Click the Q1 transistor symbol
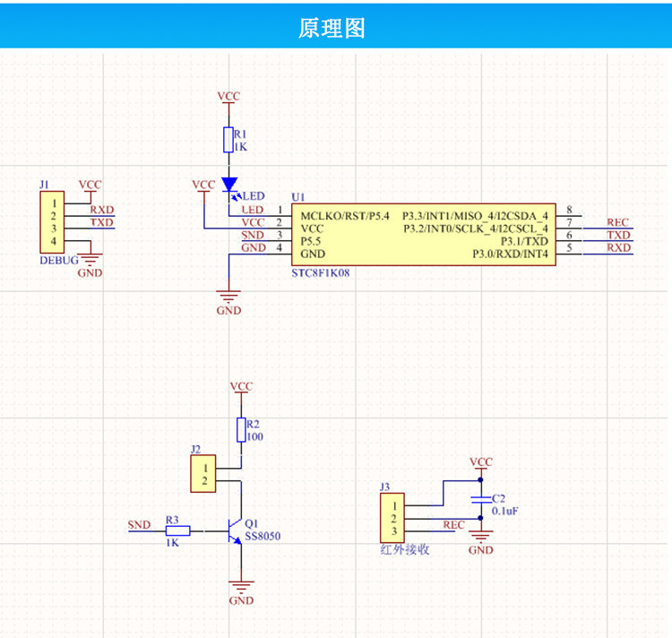The image size is (672, 638). click(x=235, y=531)
